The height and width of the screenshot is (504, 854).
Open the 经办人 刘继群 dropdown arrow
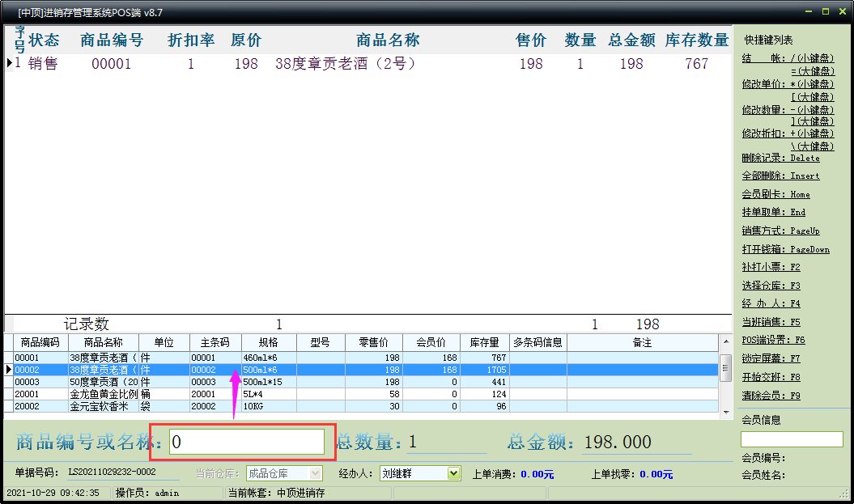[453, 473]
